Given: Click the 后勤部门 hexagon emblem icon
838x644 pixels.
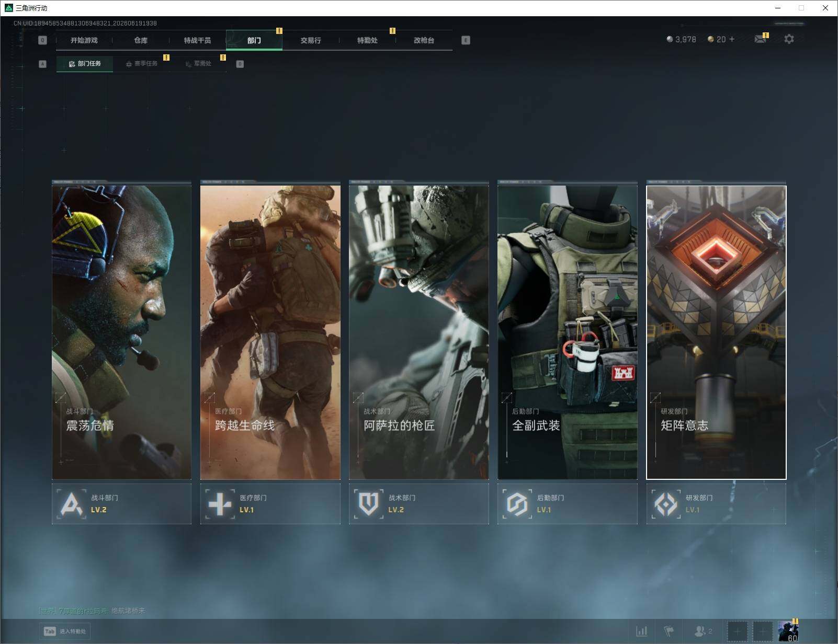Looking at the screenshot, I should tap(517, 504).
